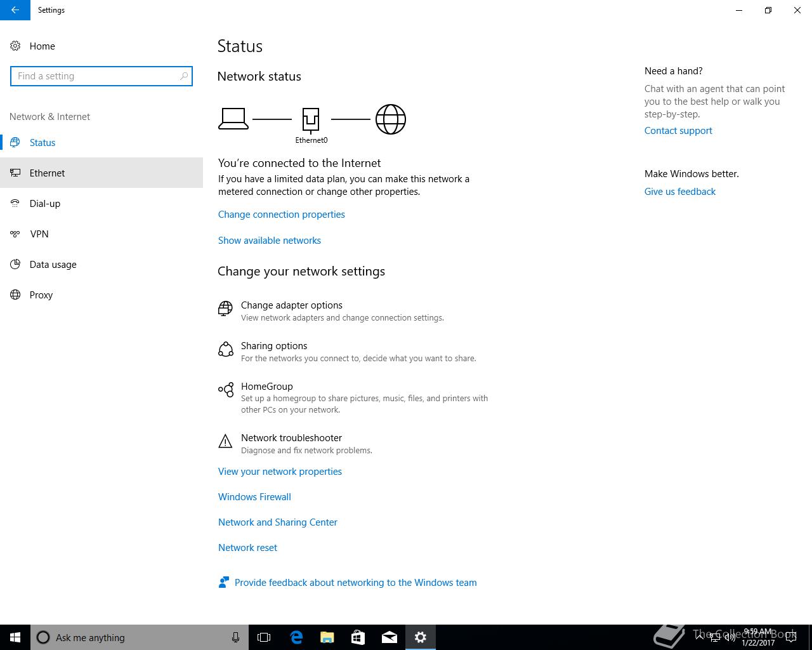Click the volume speaker tray icon

[730, 637]
